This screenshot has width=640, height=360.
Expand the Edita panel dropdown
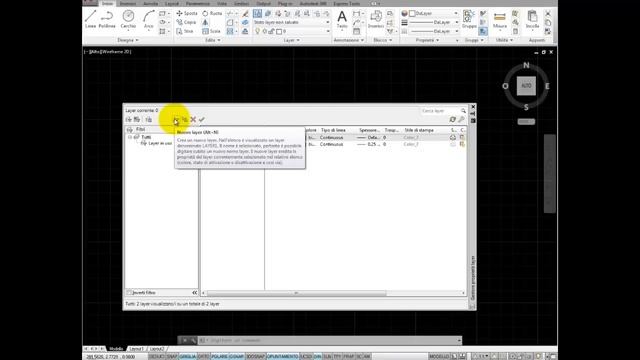pos(212,40)
